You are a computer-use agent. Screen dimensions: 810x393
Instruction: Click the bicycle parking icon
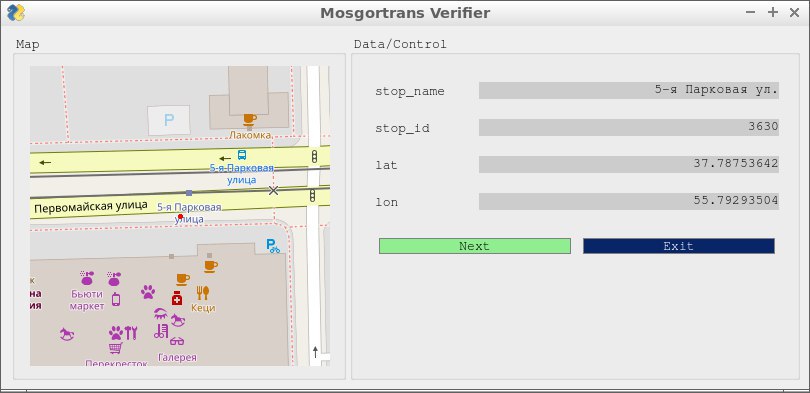coord(273,245)
